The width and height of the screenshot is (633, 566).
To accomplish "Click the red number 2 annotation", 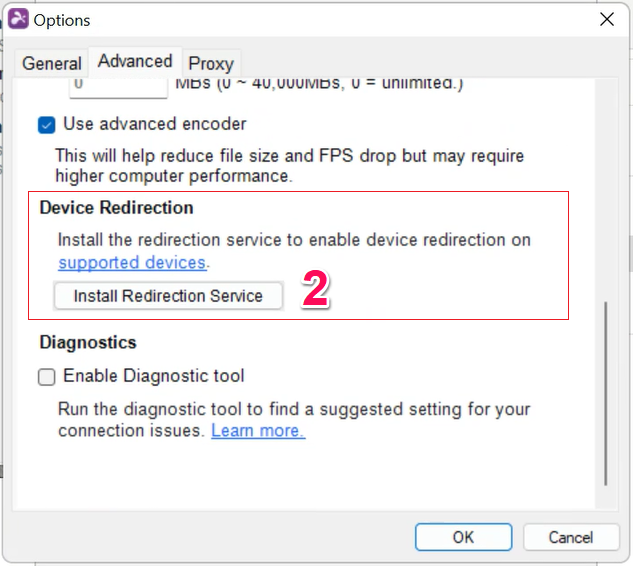I will [315, 289].
